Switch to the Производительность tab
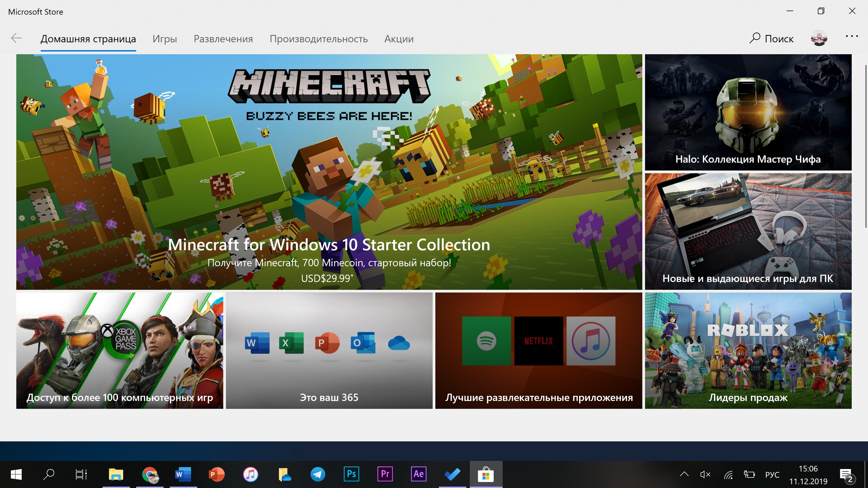 [x=318, y=39]
